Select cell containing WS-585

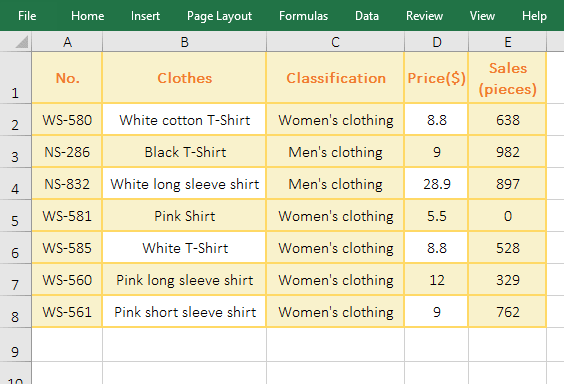click(x=67, y=248)
